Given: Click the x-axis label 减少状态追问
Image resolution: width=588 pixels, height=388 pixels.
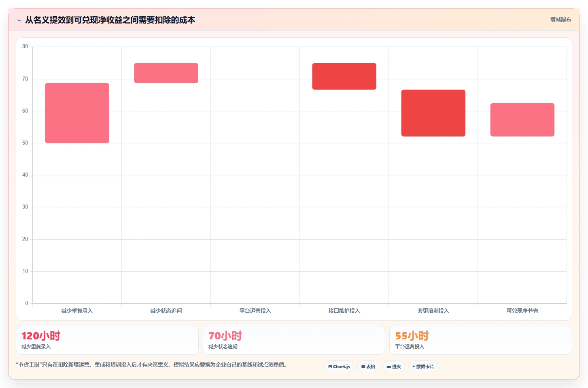Looking at the screenshot, I should tap(166, 311).
